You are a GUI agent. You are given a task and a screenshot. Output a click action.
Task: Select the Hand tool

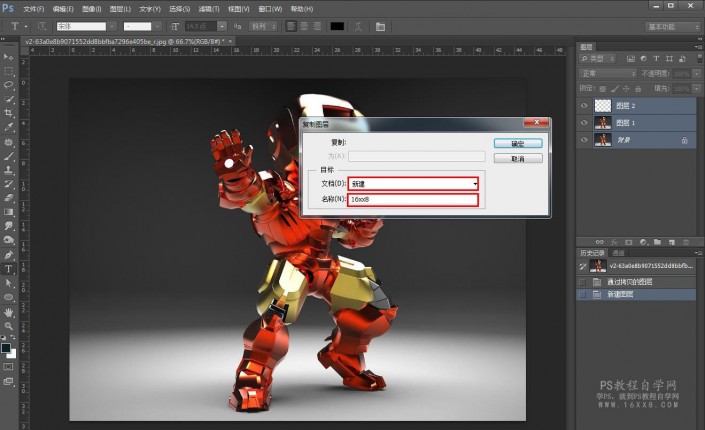pyautogui.click(x=9, y=311)
